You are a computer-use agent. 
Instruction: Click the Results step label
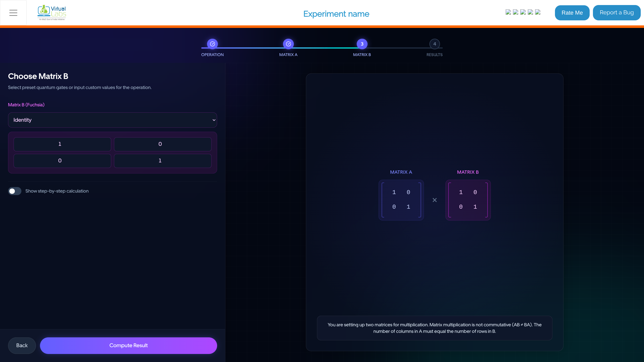coord(434,55)
